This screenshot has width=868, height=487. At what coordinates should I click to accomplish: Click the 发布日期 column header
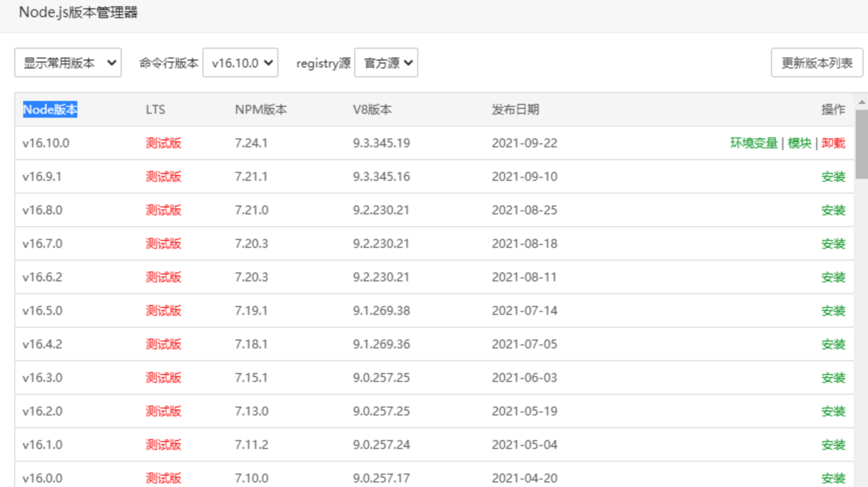click(515, 109)
